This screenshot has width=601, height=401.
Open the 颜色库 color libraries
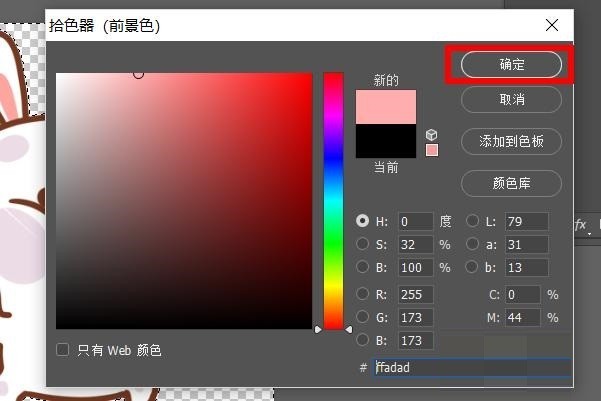[x=511, y=184]
